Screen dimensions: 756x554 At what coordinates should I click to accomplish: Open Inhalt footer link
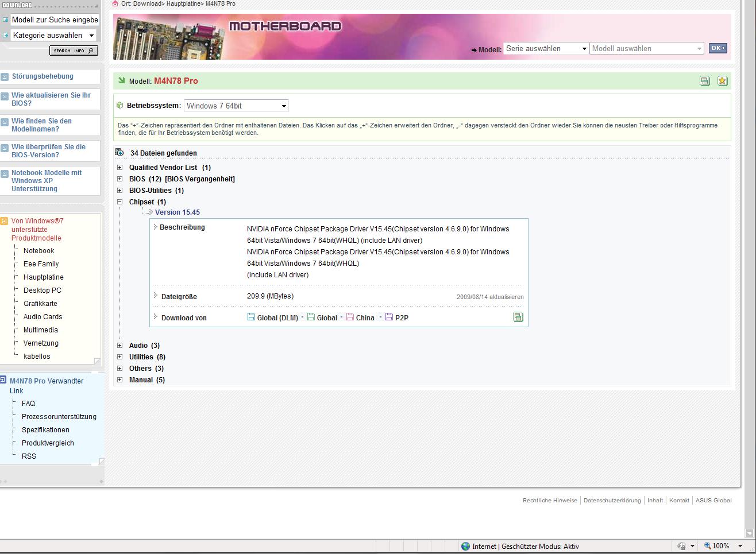click(655, 501)
